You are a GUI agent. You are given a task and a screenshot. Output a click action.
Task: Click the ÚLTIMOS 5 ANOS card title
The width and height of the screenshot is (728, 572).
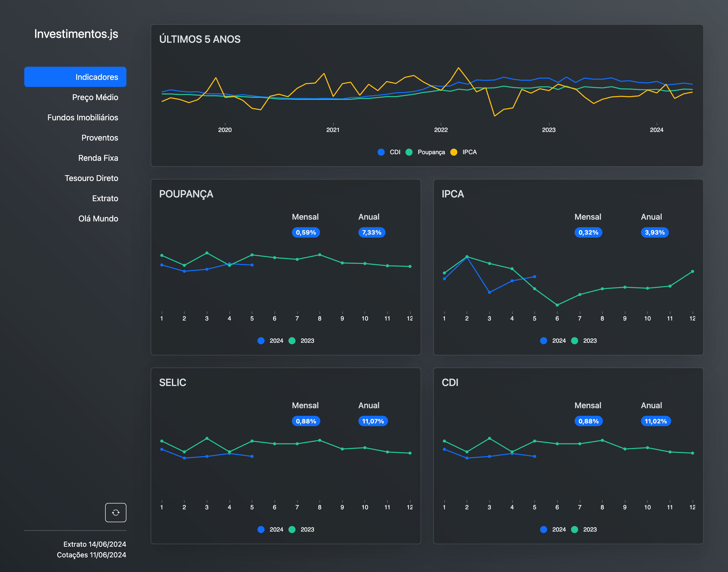coord(200,39)
